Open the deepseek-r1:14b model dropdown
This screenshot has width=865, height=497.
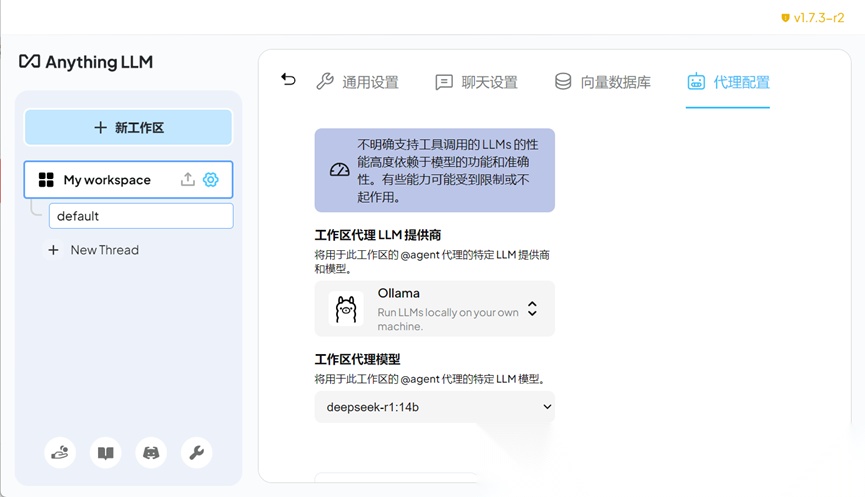(x=435, y=407)
